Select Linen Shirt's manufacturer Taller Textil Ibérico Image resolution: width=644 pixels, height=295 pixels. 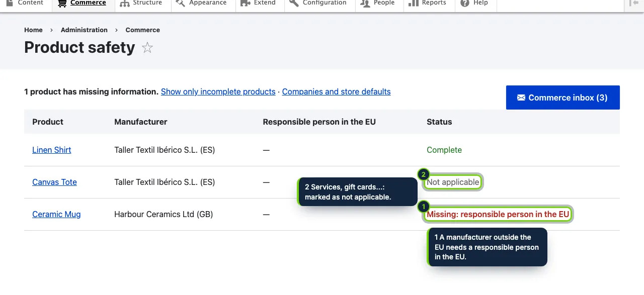tap(165, 150)
